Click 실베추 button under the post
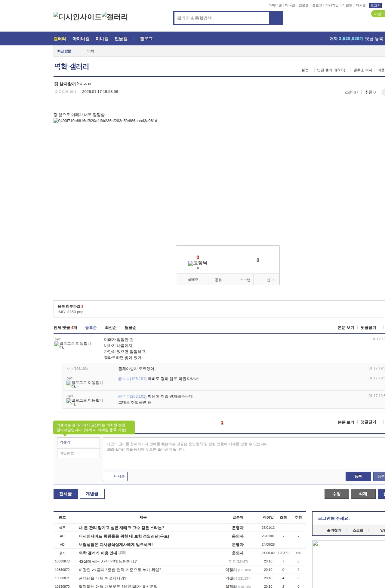This screenshot has width=385, height=588. (x=189, y=280)
